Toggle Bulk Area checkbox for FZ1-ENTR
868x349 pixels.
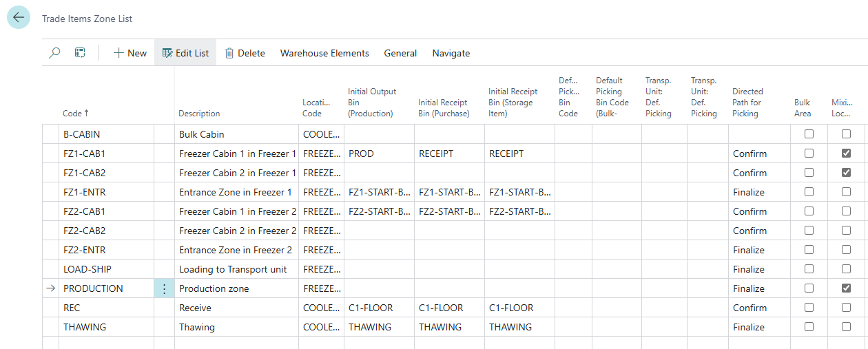(x=809, y=192)
